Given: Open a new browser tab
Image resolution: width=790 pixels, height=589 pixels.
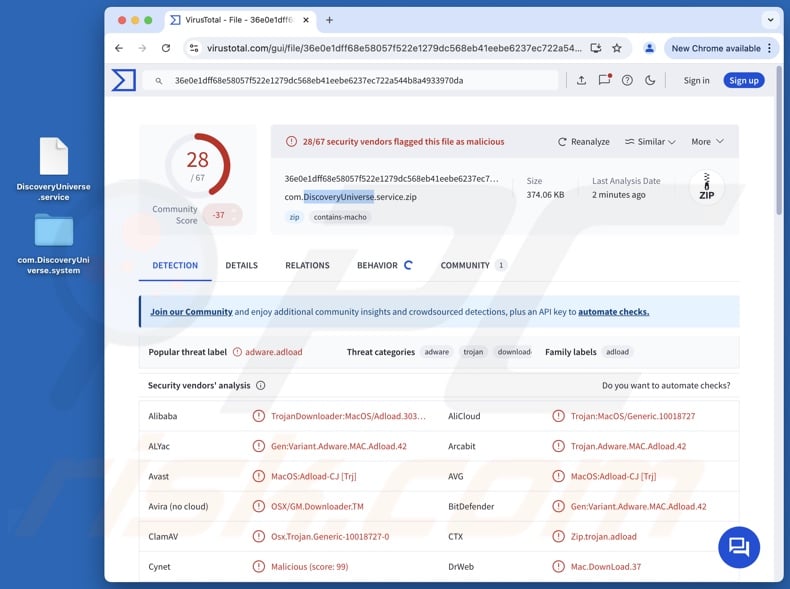Looking at the screenshot, I should pos(330,20).
